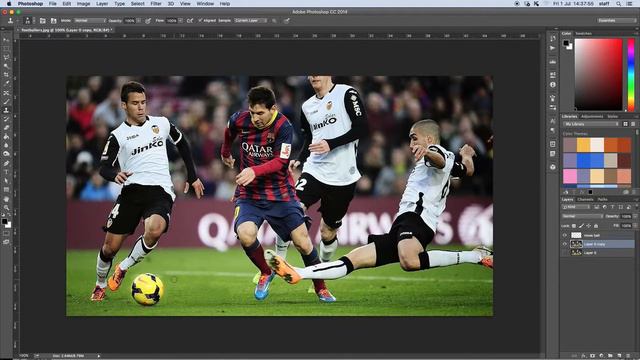
Task: Open the Filter menu
Action: pos(156,4)
